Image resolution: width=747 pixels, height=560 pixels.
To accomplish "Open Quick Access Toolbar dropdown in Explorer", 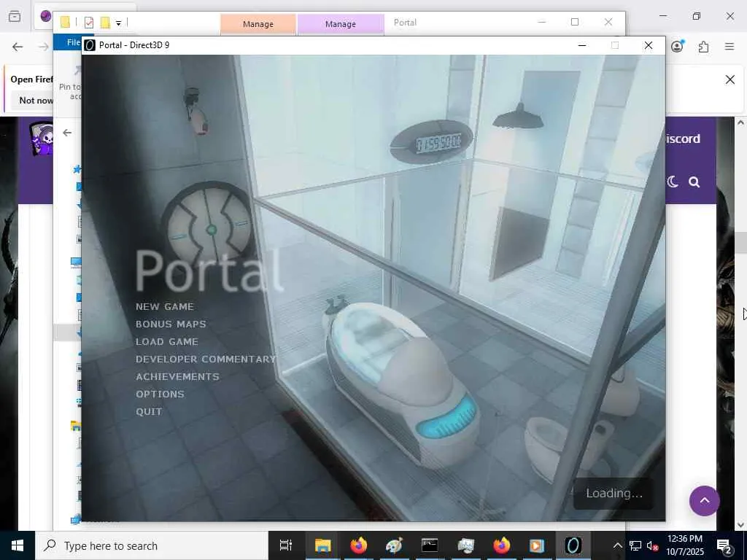I will pyautogui.click(x=119, y=23).
